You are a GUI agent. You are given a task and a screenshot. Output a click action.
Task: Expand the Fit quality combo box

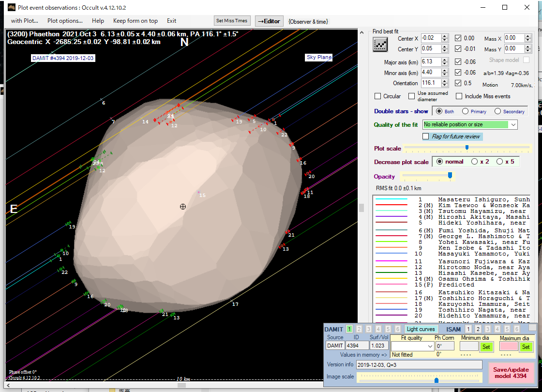click(x=430, y=347)
